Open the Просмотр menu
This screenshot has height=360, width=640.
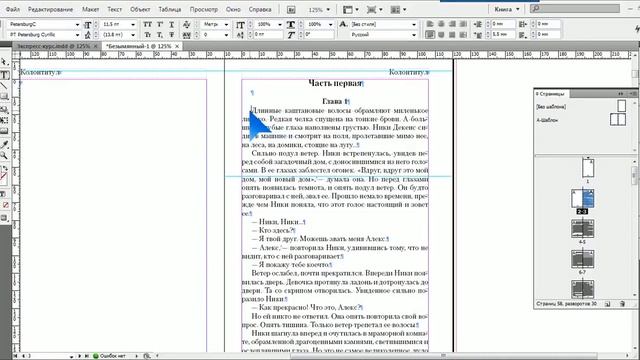pos(204,9)
